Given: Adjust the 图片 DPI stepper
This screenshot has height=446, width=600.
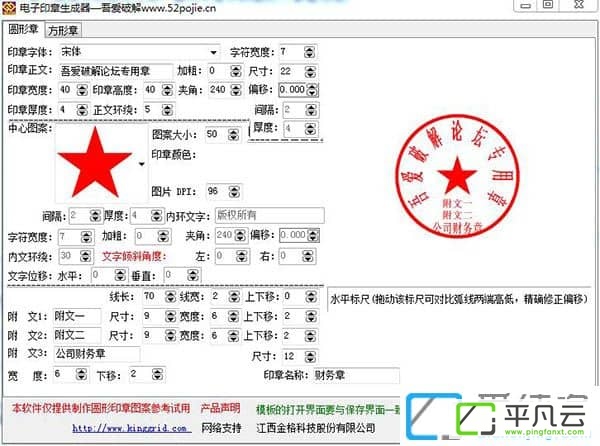Looking at the screenshot, I should point(234,192).
